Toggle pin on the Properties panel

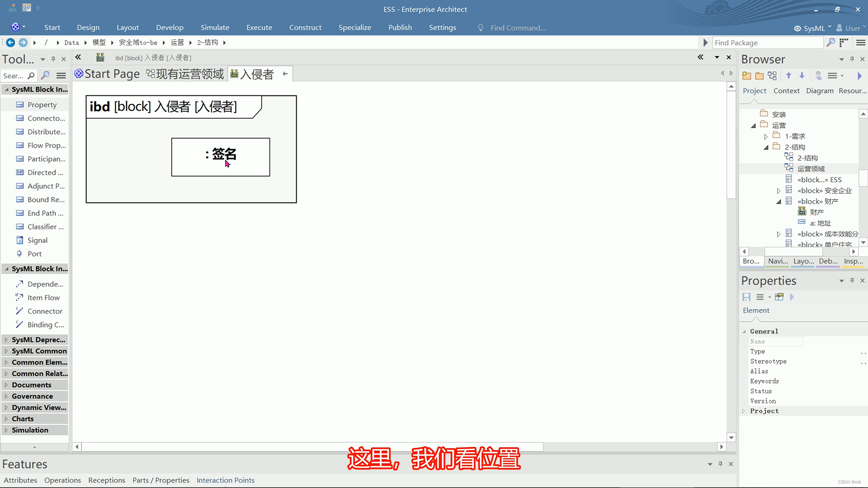[x=852, y=281]
